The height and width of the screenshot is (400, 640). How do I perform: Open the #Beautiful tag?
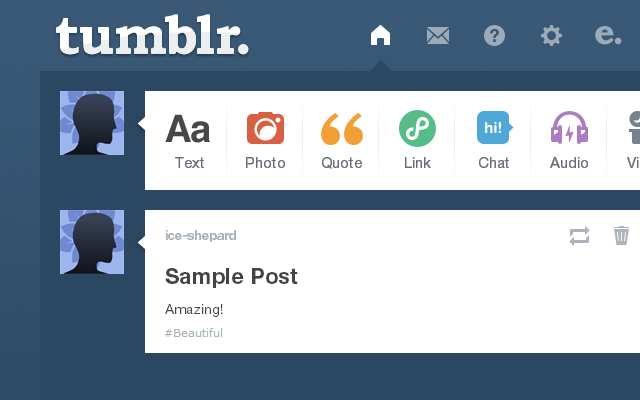[x=194, y=333]
